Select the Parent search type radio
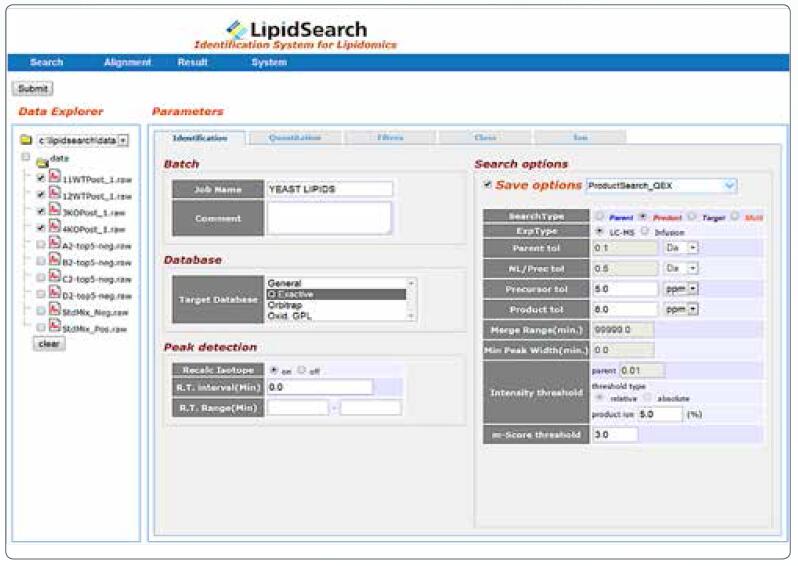798x566 pixels. [x=600, y=216]
